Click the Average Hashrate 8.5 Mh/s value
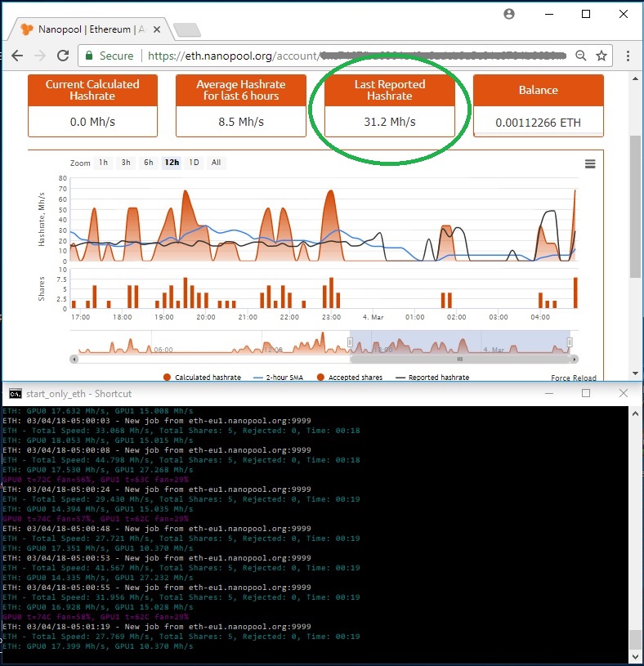The height and width of the screenshot is (666, 644). pos(241,122)
